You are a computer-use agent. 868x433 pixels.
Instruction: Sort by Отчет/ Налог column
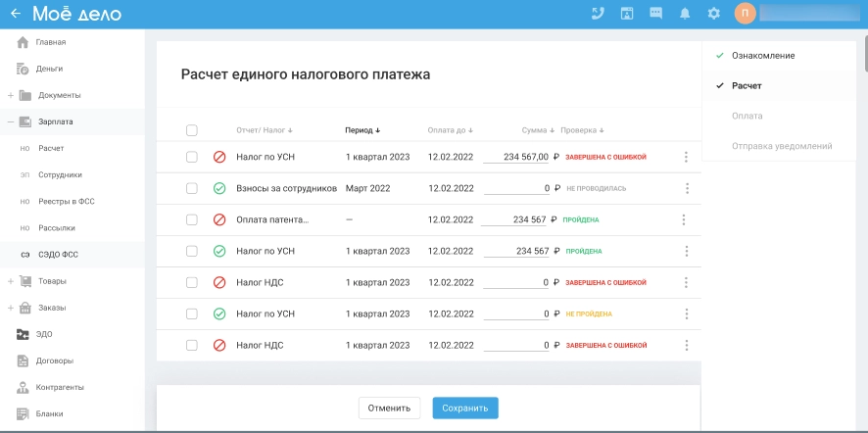click(x=265, y=130)
